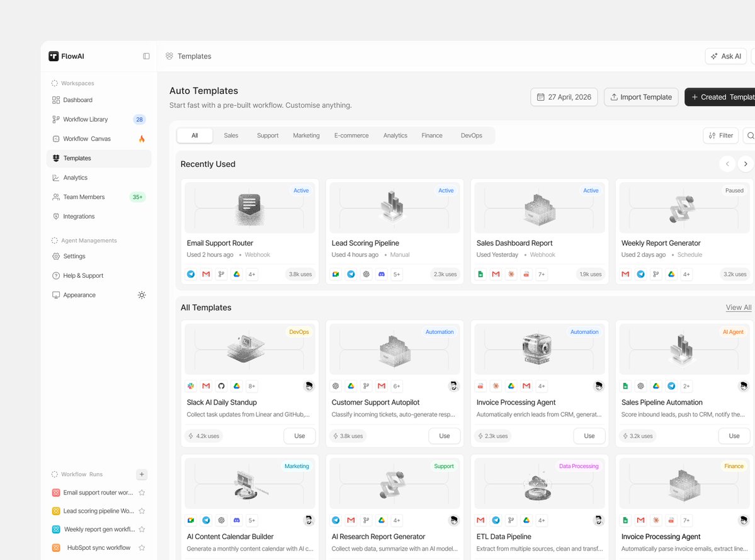This screenshot has height=560, width=755.
Task: Expand the 8+ integrations badge on Slack AI Daily Standup
Action: 252,386
